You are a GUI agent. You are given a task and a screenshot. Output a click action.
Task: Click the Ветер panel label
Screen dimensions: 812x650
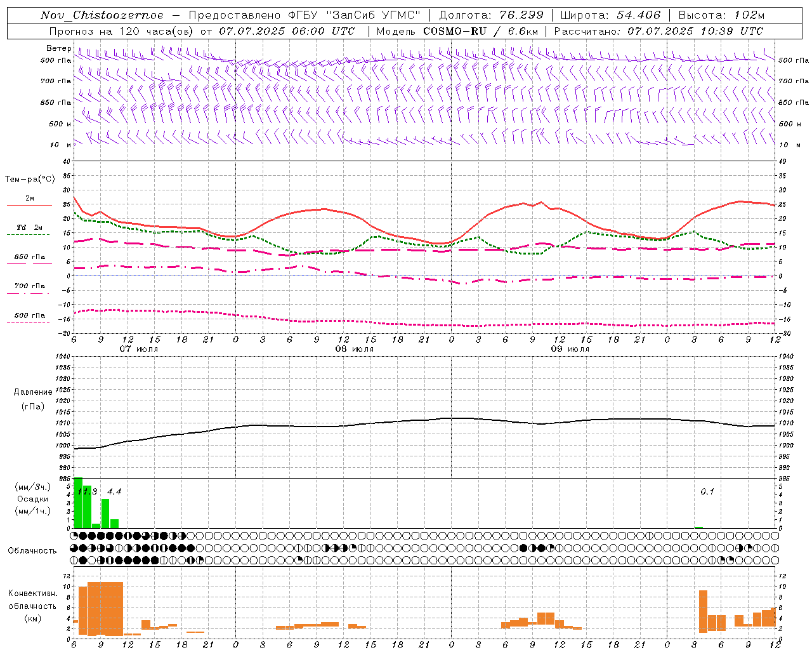(58, 48)
